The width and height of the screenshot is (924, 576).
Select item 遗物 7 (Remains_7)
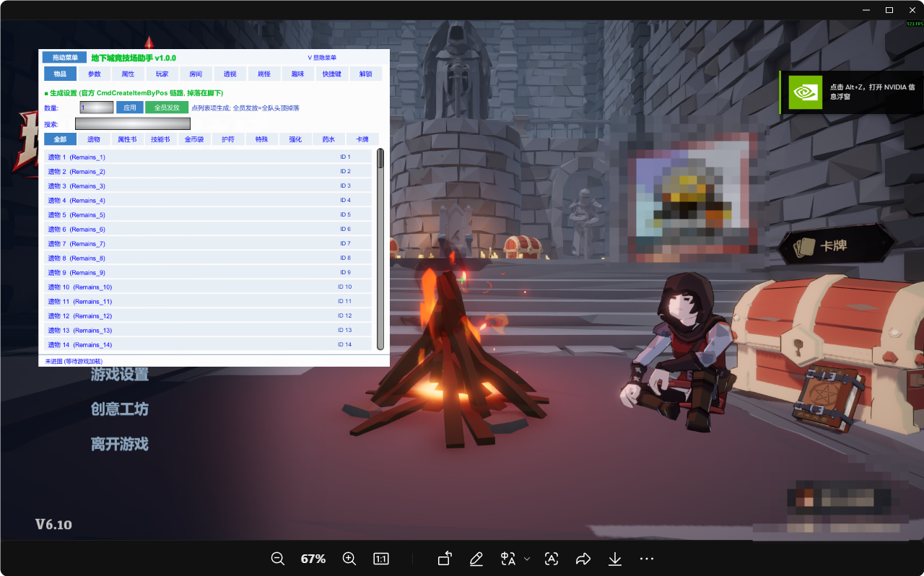pyautogui.click(x=208, y=243)
